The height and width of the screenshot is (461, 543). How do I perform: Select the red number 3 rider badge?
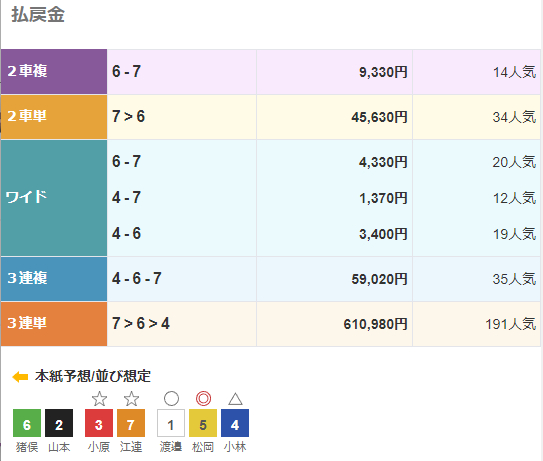point(99,423)
